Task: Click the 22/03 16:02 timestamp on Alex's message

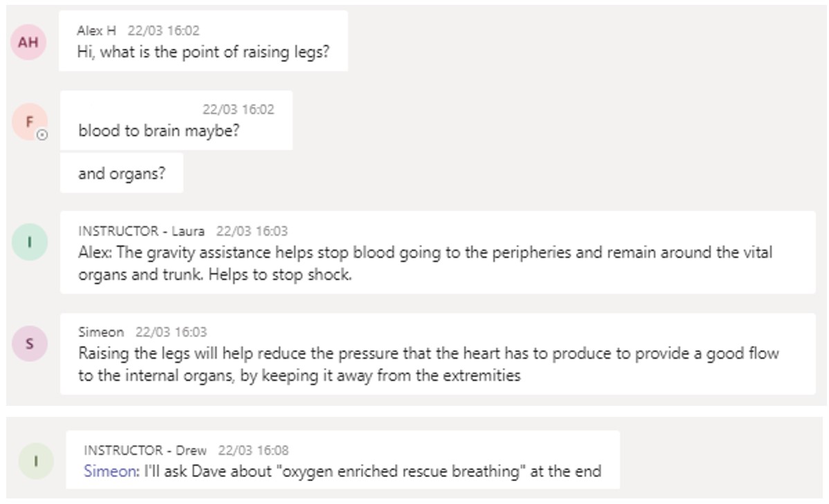Action: pyautogui.click(x=163, y=30)
